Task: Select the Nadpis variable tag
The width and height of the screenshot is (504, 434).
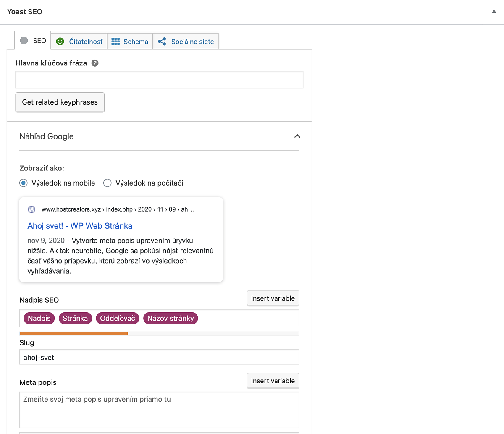Action: (39, 318)
